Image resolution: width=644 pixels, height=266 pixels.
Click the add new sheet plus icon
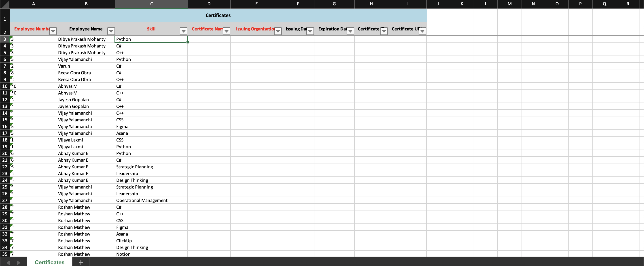pos(81,262)
